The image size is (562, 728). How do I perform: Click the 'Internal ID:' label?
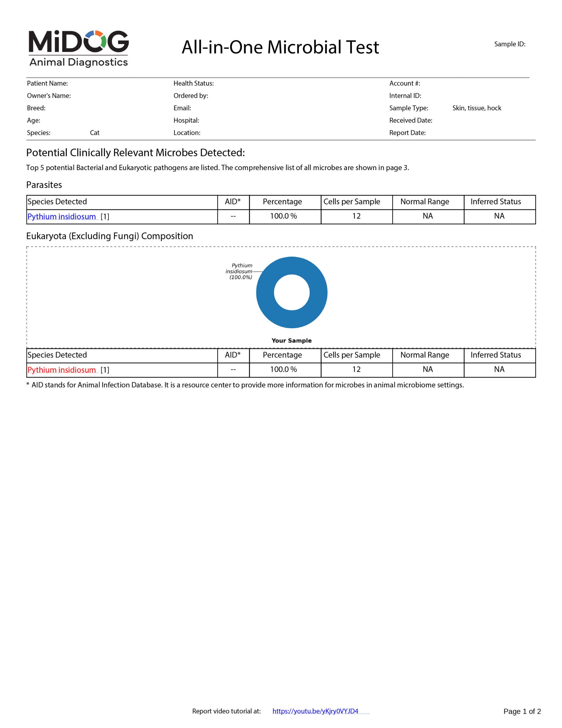tap(405, 96)
